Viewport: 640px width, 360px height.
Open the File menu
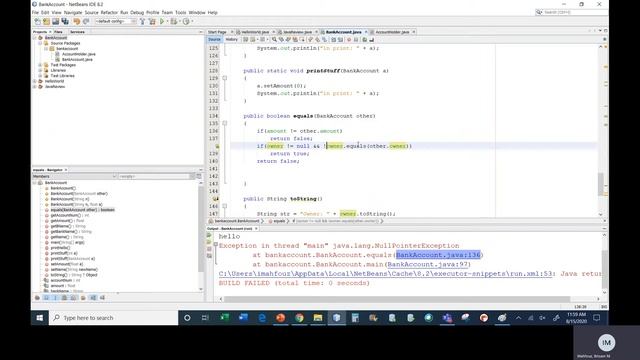point(36,13)
